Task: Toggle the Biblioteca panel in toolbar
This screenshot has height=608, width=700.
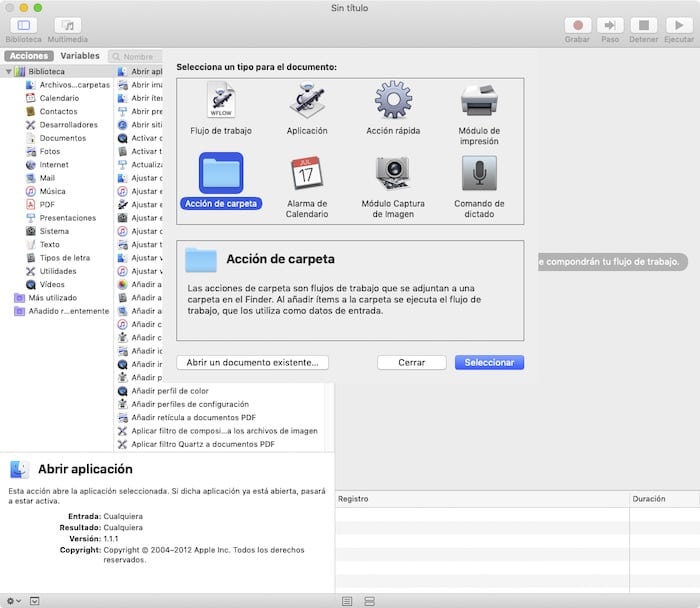Action: coord(24,25)
